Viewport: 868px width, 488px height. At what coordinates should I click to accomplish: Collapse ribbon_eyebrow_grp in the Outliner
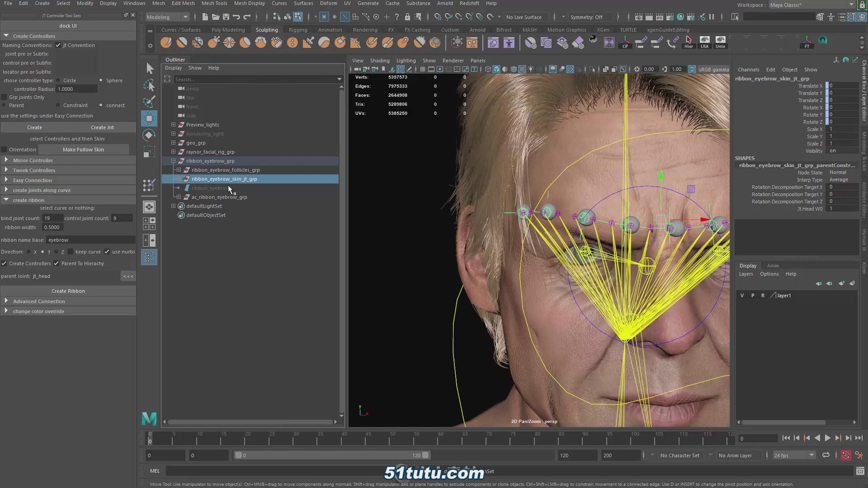pos(174,161)
